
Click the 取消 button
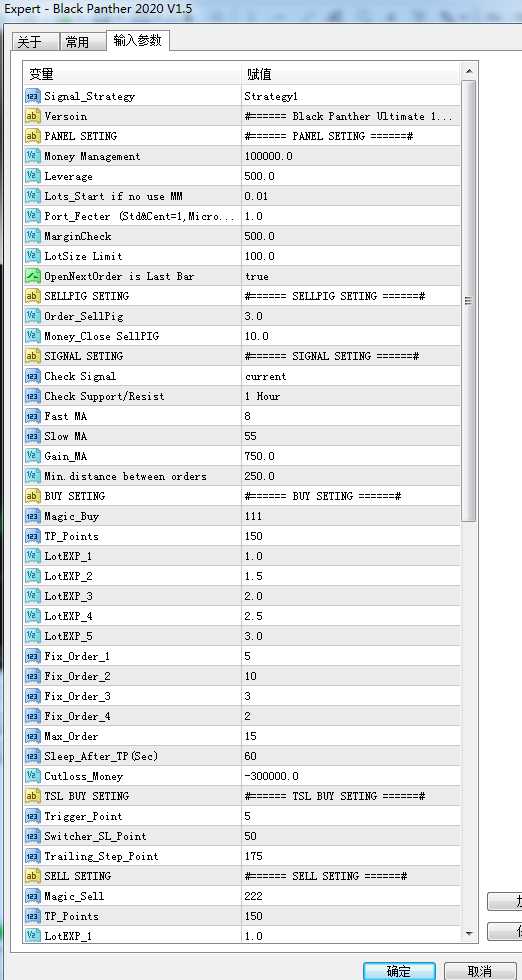[479, 971]
